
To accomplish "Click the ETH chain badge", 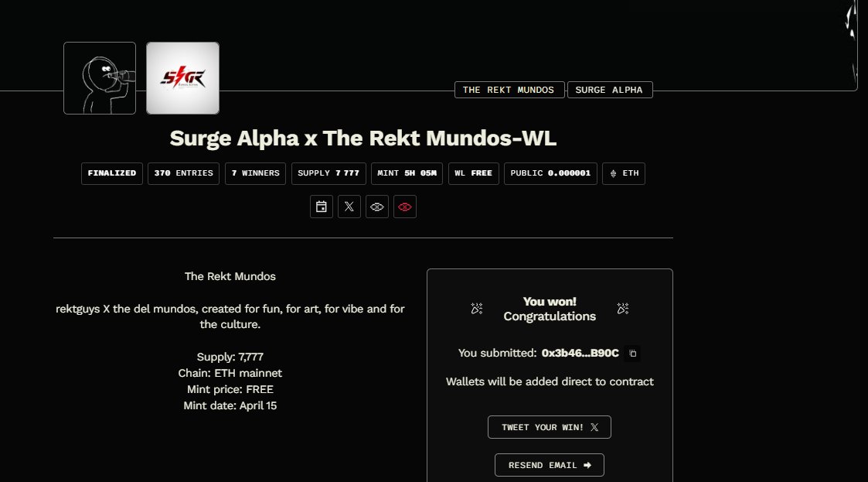I will coord(623,173).
